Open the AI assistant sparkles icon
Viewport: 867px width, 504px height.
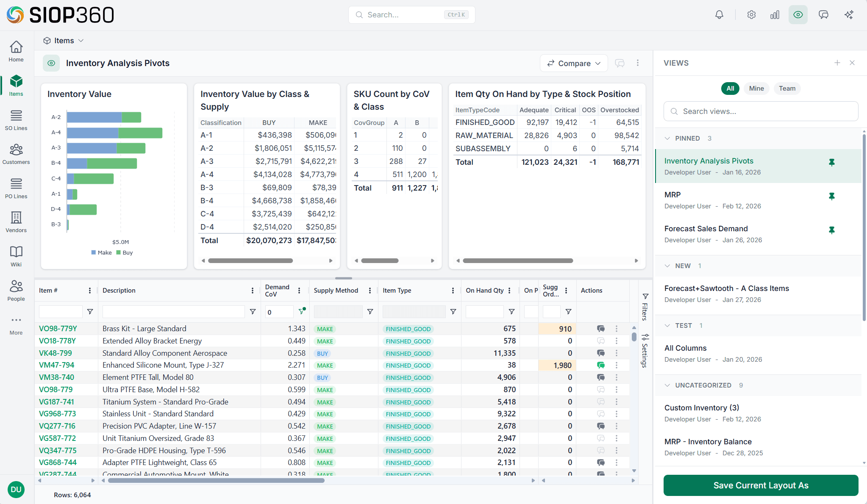point(849,14)
